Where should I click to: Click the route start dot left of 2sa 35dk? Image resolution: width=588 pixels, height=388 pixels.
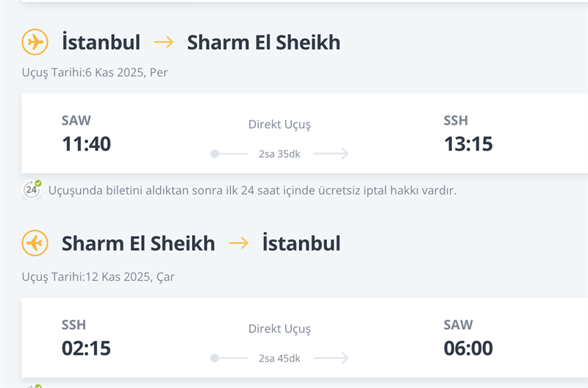pos(215,154)
